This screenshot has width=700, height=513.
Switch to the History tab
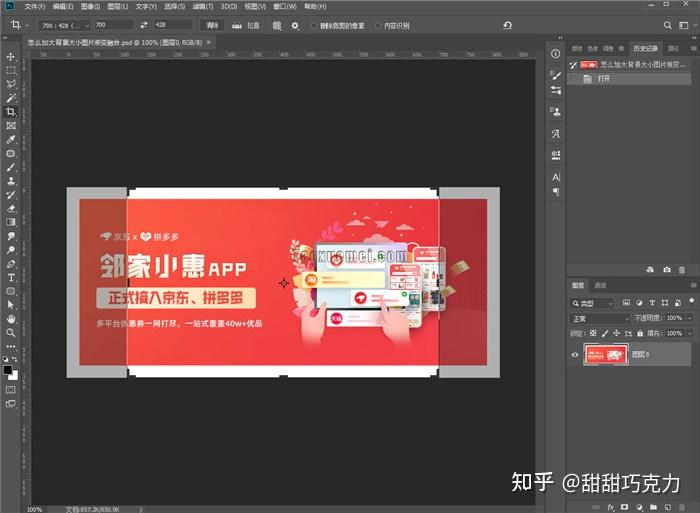(x=645, y=48)
